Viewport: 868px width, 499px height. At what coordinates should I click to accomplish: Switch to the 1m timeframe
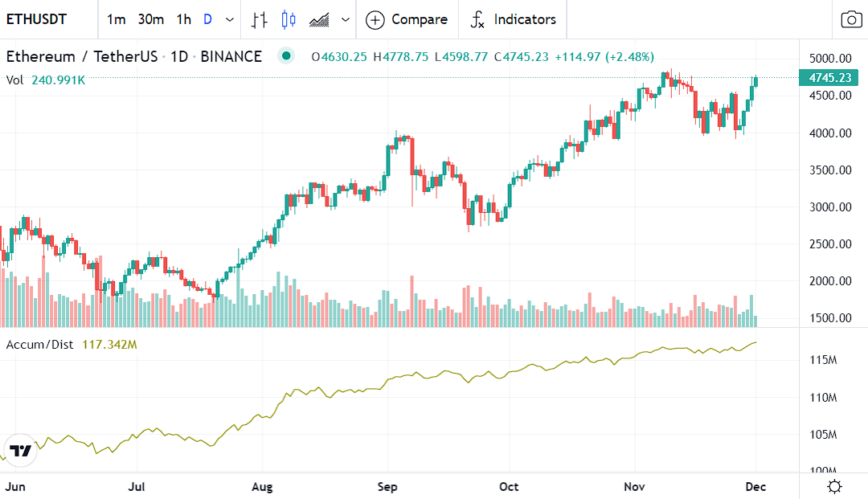point(116,19)
